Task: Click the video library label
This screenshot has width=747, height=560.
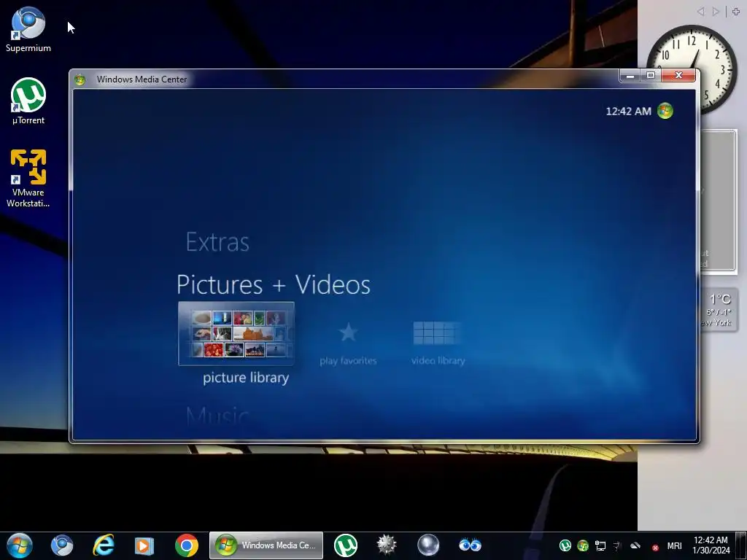Action: [438, 360]
